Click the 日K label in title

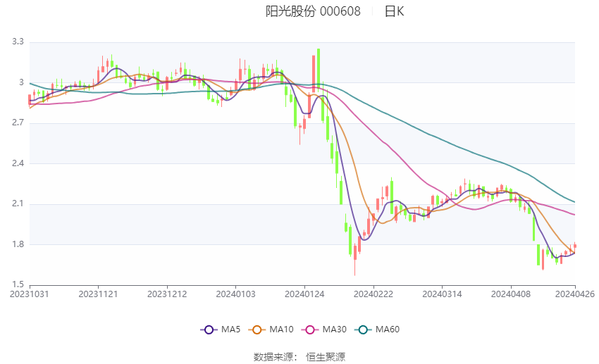[x=394, y=11]
